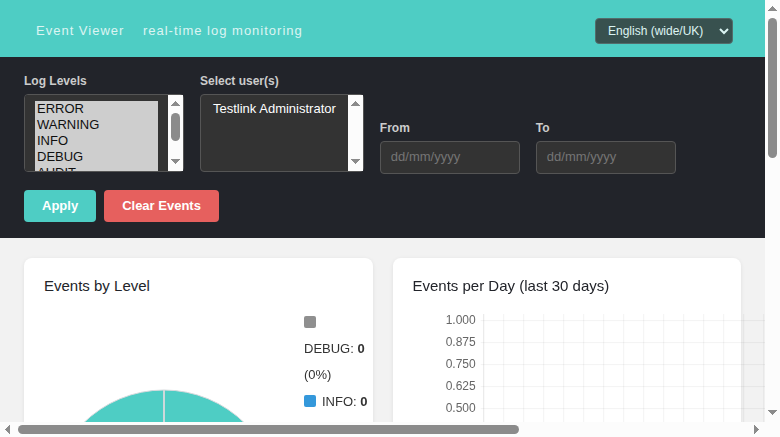Click the horizontal scroll left arrow
Viewport: 780px width, 437px height.
click(x=7, y=430)
